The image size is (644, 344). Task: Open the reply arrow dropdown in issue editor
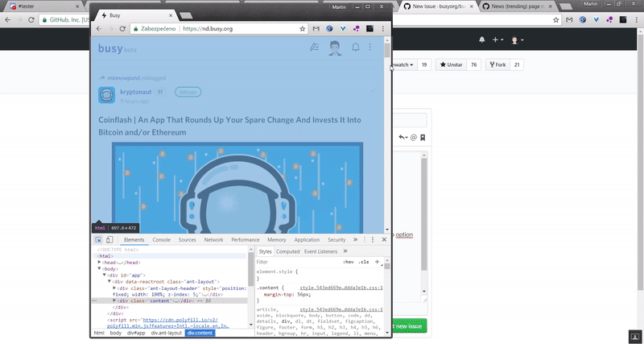(403, 137)
